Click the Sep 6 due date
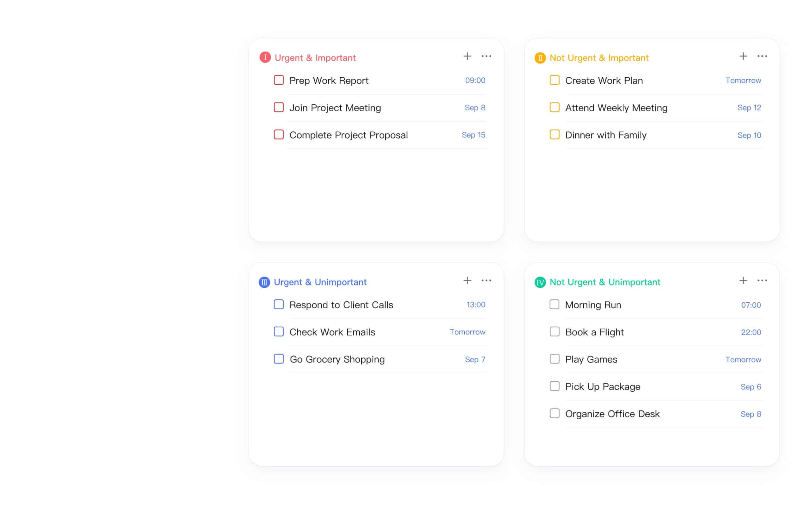 point(750,387)
